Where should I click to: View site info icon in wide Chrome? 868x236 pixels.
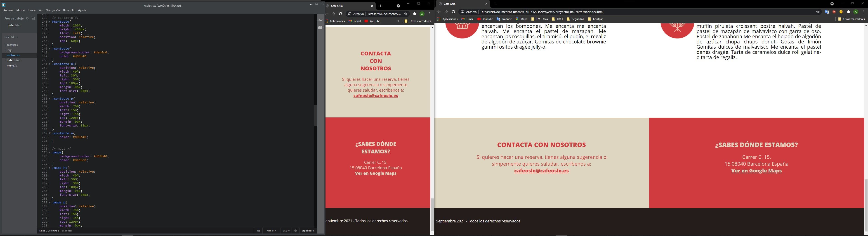click(462, 12)
